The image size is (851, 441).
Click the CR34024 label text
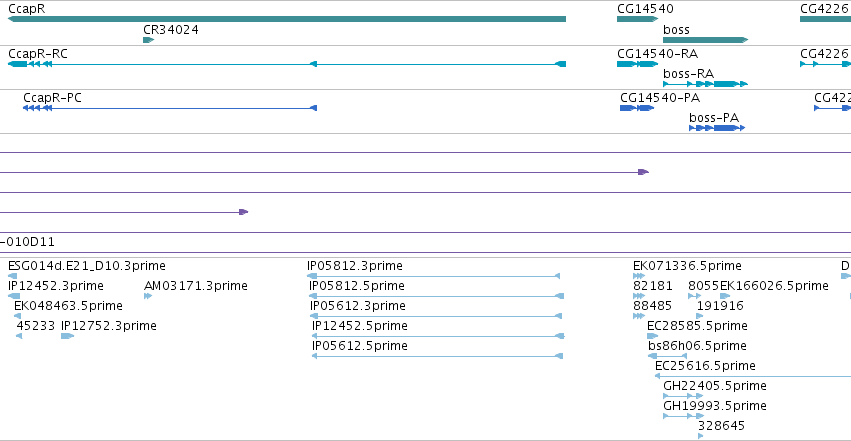coord(171,30)
